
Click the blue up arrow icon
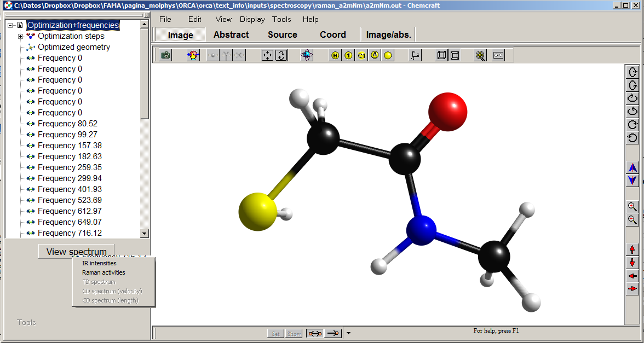(633, 167)
